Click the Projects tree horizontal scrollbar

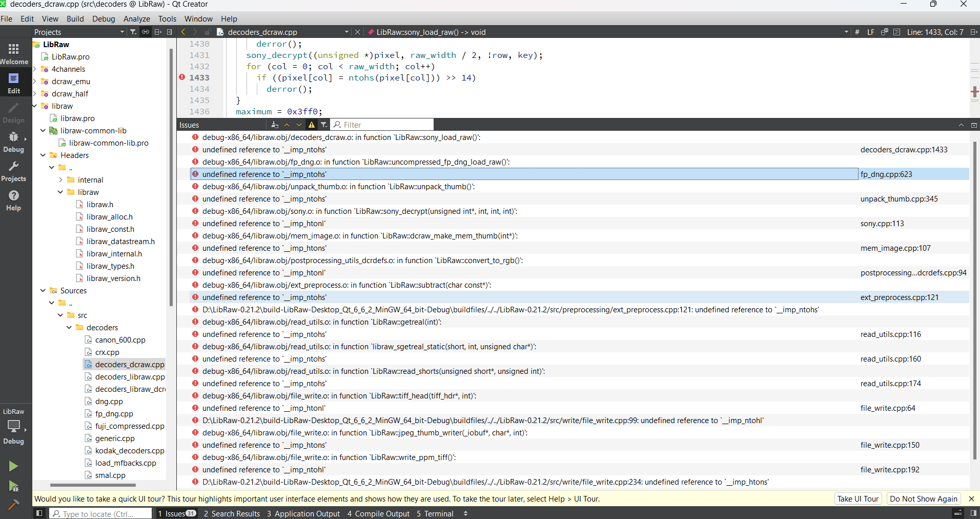(x=93, y=485)
